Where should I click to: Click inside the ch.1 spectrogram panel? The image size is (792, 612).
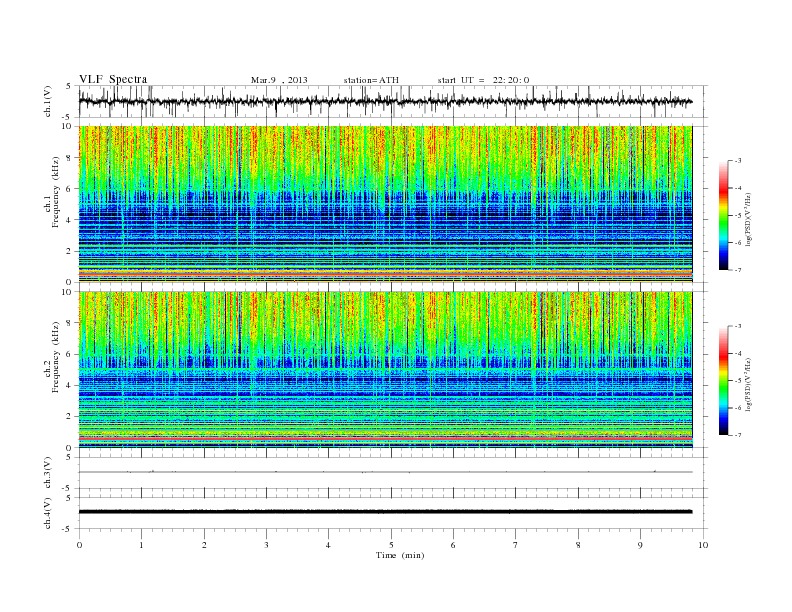[385, 204]
